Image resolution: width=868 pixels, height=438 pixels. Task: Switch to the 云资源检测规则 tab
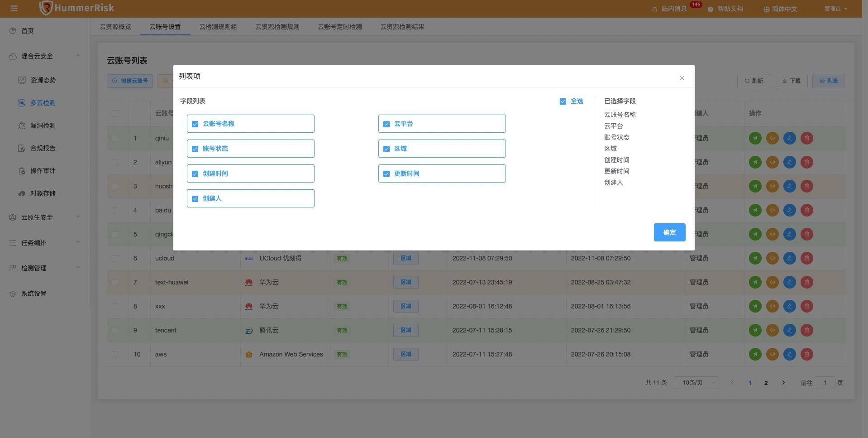point(277,27)
